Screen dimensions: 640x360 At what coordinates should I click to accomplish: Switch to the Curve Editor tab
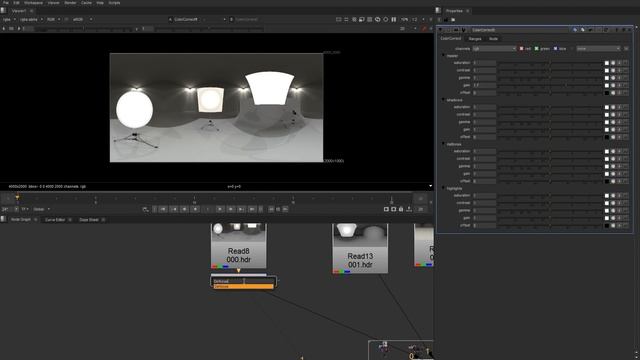(55, 220)
